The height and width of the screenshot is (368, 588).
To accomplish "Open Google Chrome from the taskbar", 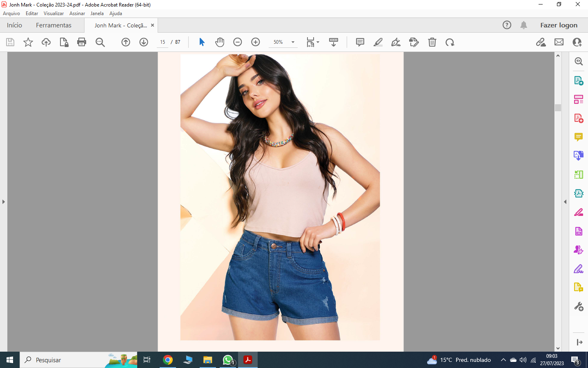I will (x=168, y=360).
